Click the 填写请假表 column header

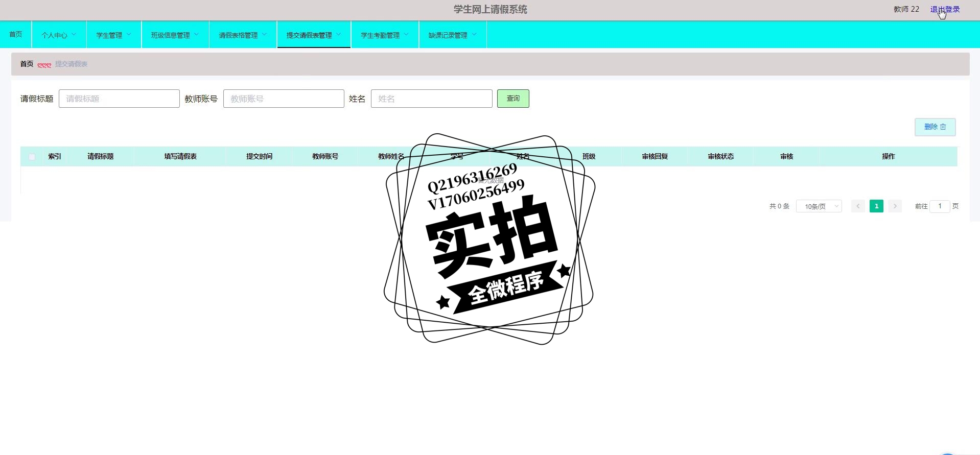pos(180,156)
